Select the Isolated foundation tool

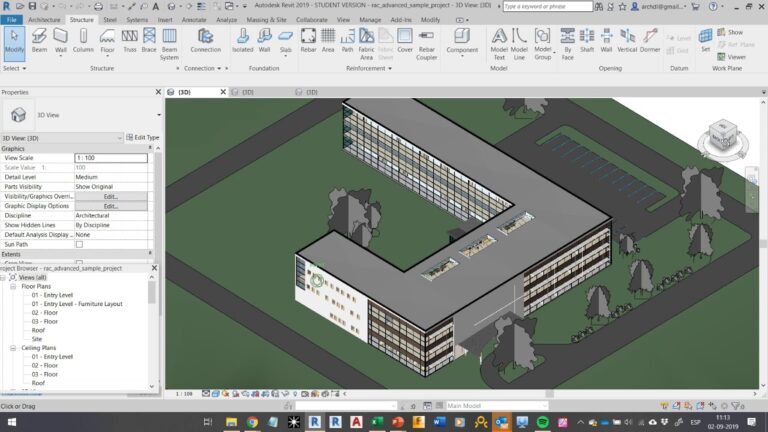click(x=242, y=41)
